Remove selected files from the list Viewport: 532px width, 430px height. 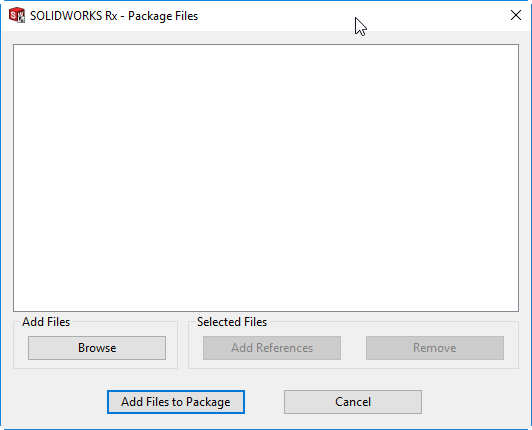click(435, 348)
